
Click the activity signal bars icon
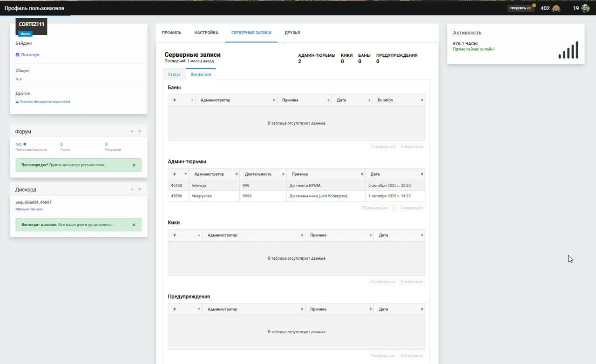click(568, 50)
